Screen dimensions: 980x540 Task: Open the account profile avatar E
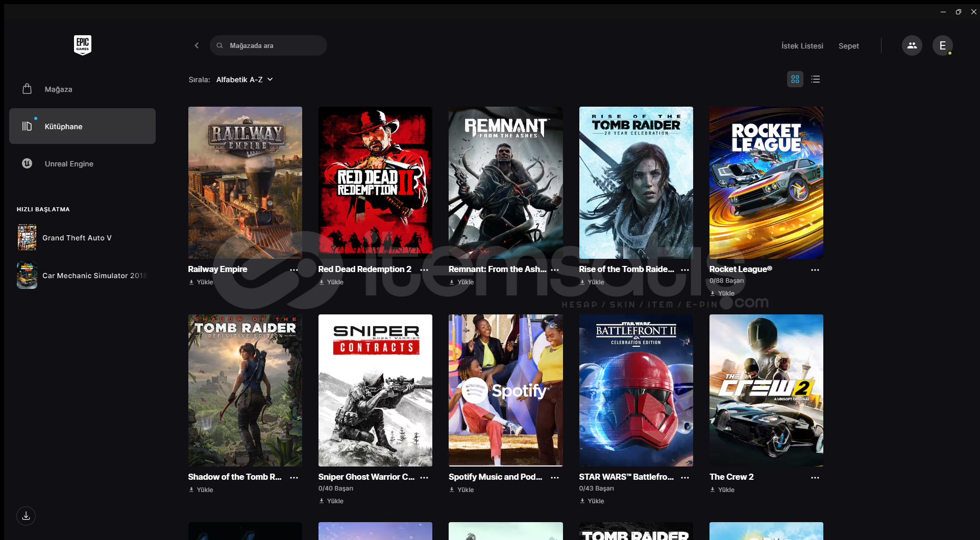click(x=942, y=45)
